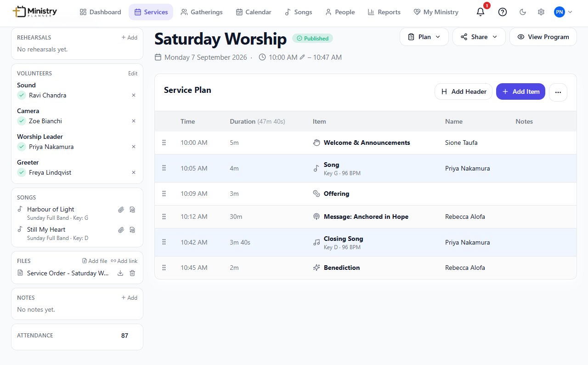This screenshot has width=588, height=365.
Task: Click the drag handle on the Benediction row
Action: pyautogui.click(x=164, y=268)
